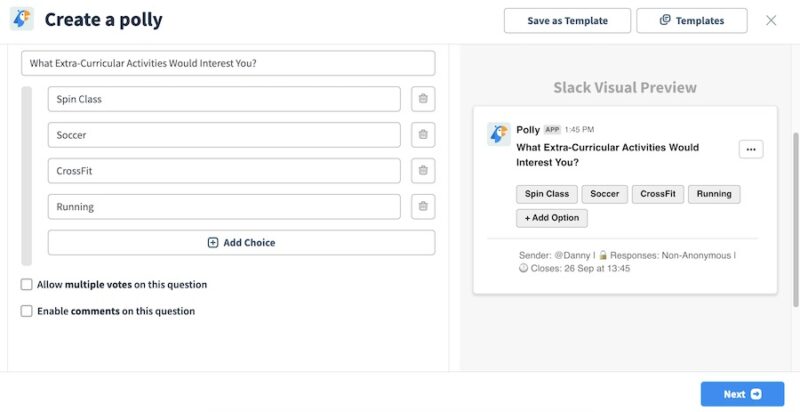Delete the CrossFit choice
The height and width of the screenshot is (412, 800).
click(423, 171)
